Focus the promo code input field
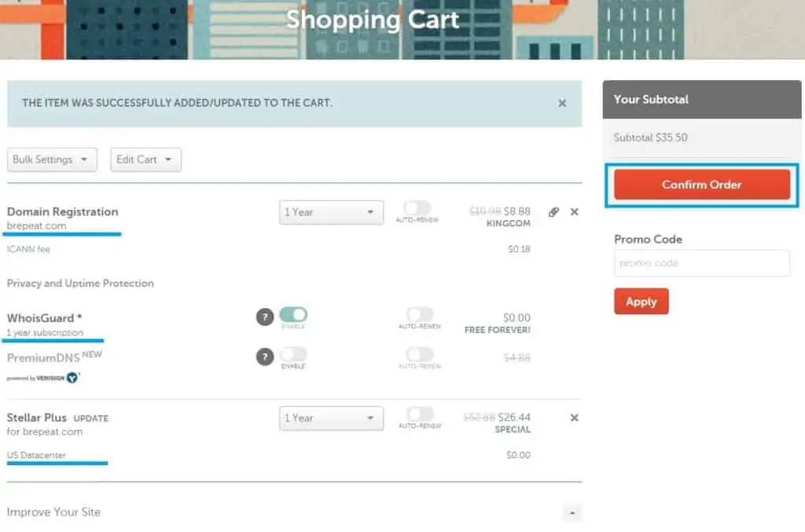Image resolution: width=805 pixels, height=532 pixels. [702, 262]
